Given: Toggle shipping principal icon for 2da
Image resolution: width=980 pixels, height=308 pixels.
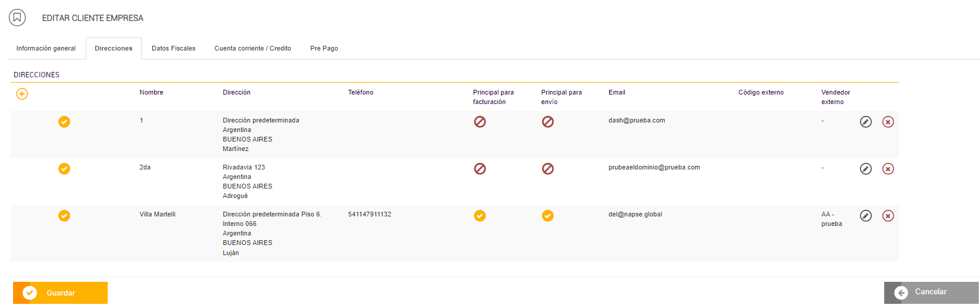Looking at the screenshot, I should coord(548,169).
